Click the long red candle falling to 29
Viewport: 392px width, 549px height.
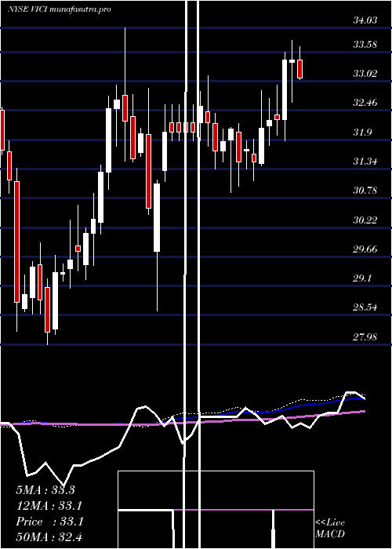16,242
